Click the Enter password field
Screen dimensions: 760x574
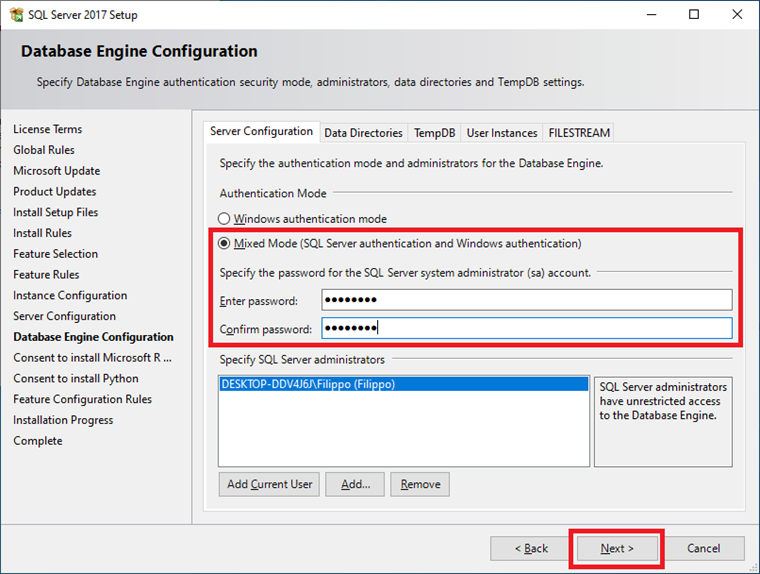527,300
